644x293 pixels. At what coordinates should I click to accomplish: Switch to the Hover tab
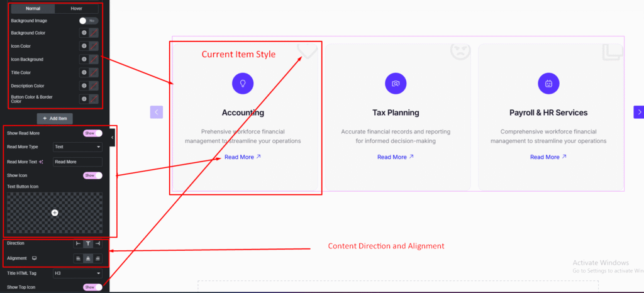(76, 9)
